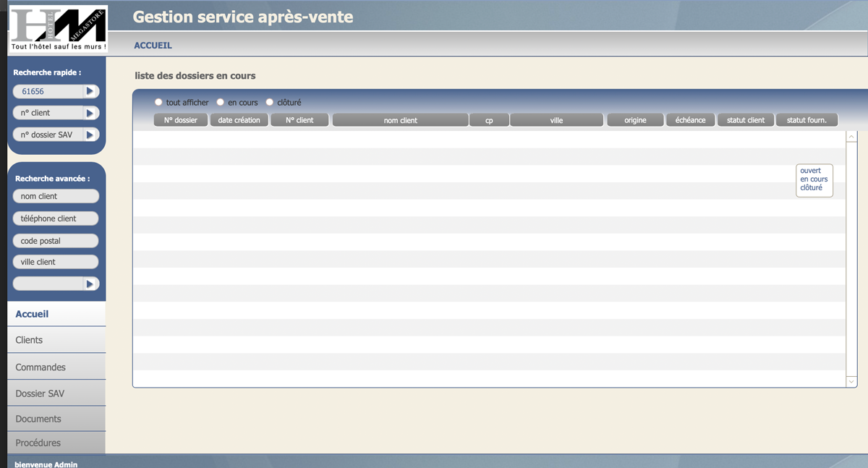This screenshot has height=468, width=868.
Task: Select the 'en cours' radio button
Action: tap(221, 102)
